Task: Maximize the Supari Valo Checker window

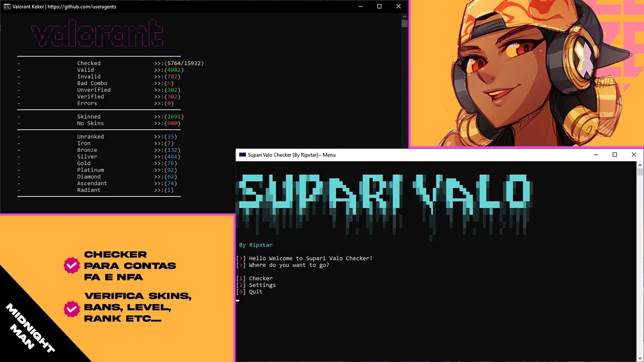Action: pos(615,155)
